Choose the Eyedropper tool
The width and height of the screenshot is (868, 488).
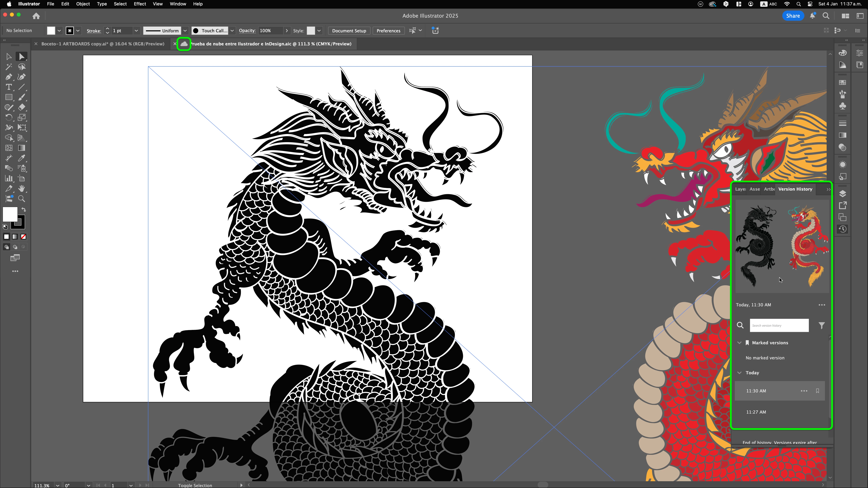[22, 158]
